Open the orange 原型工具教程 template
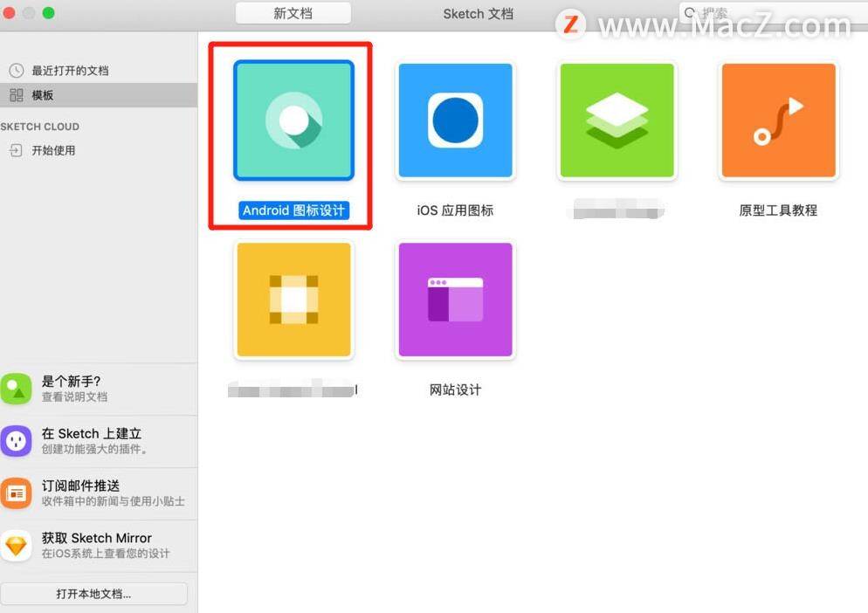Image resolution: width=868 pixels, height=613 pixels. coord(778,121)
